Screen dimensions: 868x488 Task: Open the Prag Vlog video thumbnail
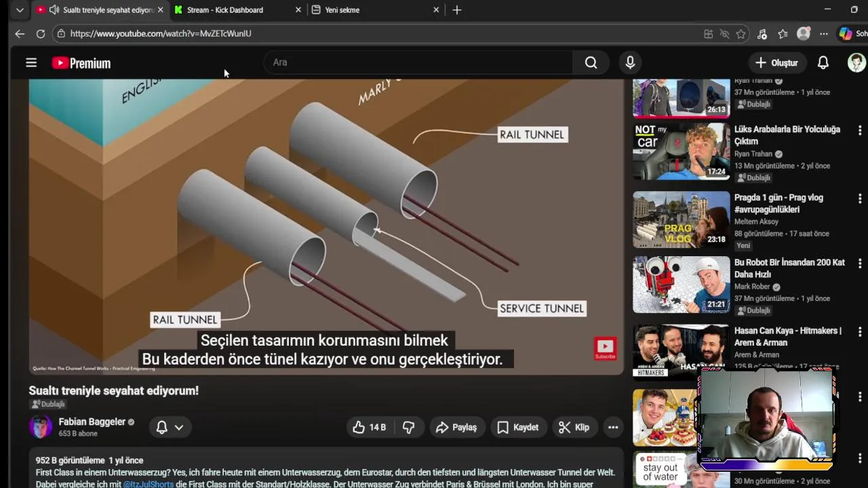[682, 220]
